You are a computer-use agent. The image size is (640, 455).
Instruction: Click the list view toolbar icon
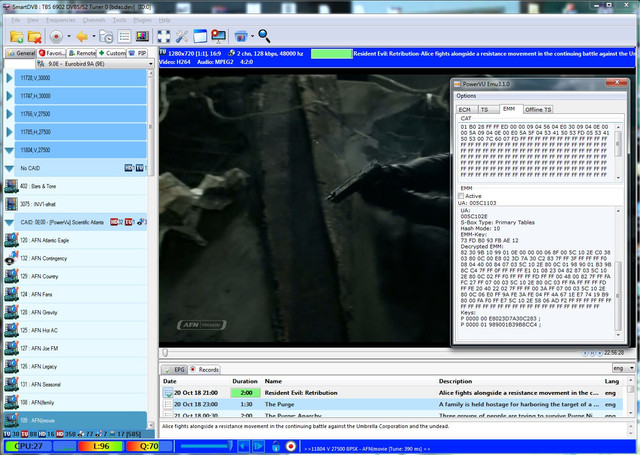point(124,36)
